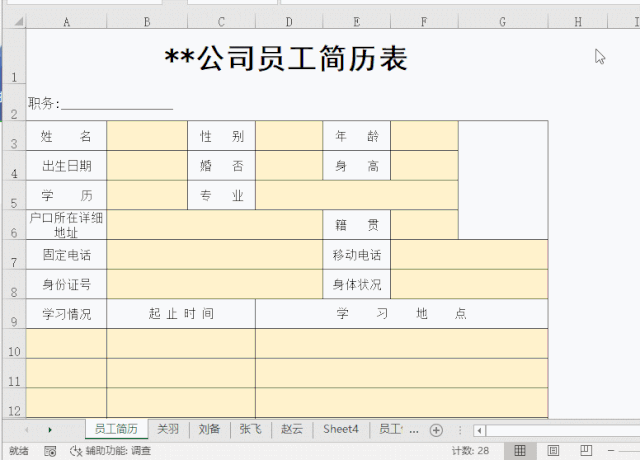Open accessibility check 辅助功能: 调查
Viewport: 640px width, 460px height.
111,451
